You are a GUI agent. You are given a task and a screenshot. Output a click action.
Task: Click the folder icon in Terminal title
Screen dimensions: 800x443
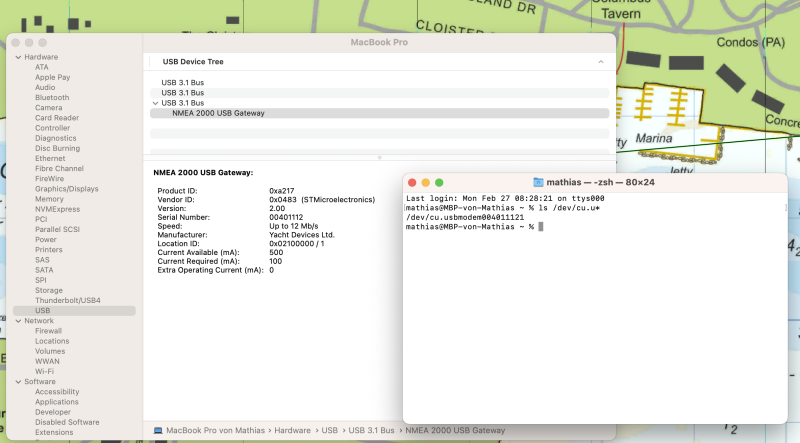538,182
